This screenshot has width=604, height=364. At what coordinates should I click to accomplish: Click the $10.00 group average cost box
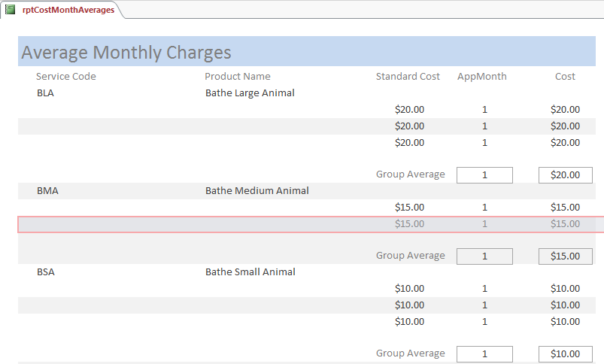coord(565,354)
